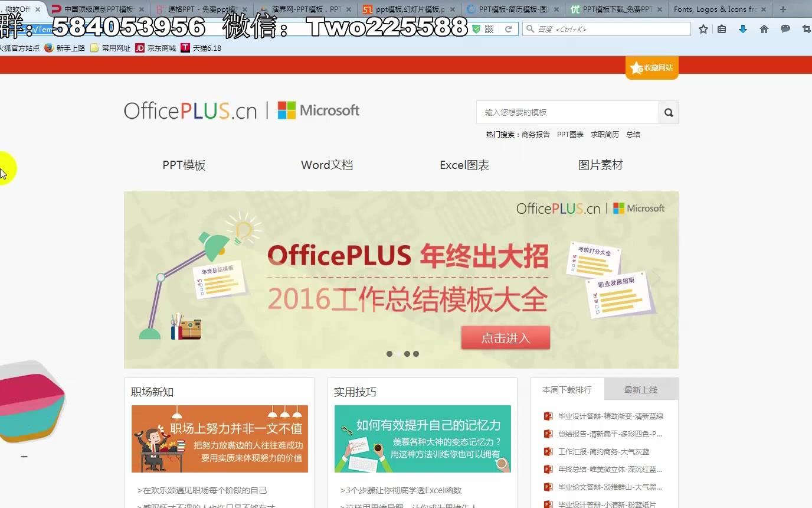Click the 2016工作总结模板大全 banner image
This screenshot has height=508, width=812.
[x=401, y=280]
